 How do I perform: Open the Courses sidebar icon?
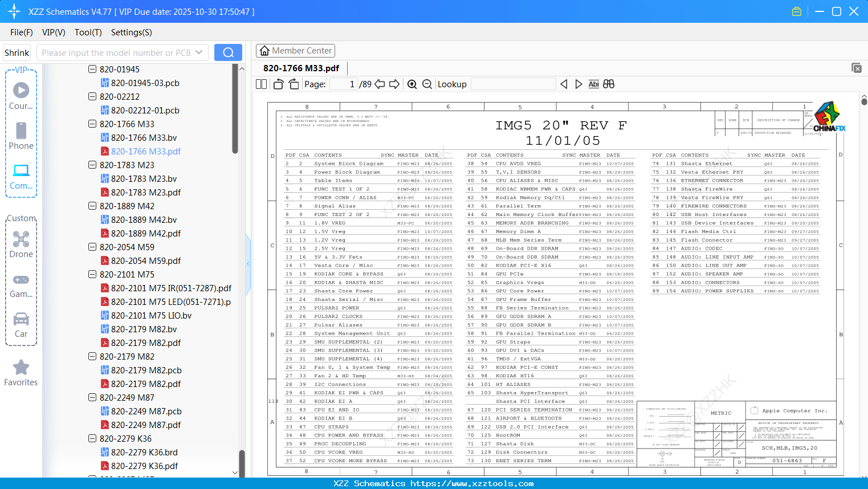coord(21,90)
